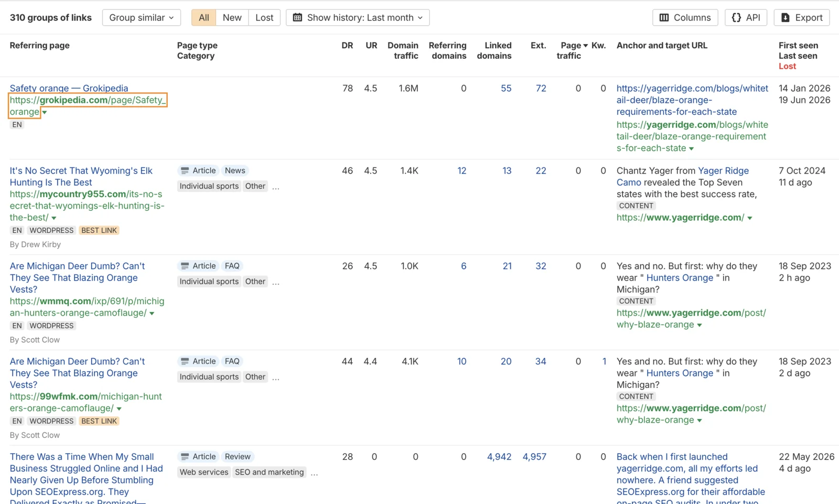Click referring domains count 10

461,361
